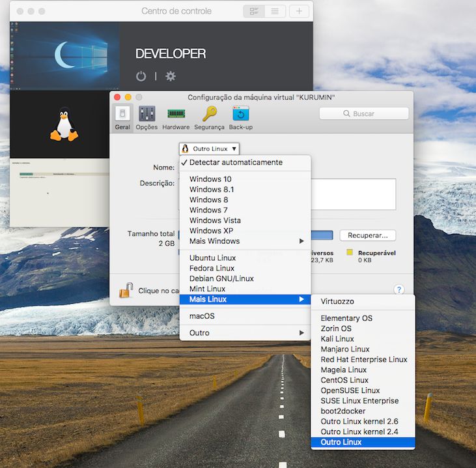476x468 pixels.
Task: Select Debian GNU/Linux menu item
Action: click(x=245, y=278)
